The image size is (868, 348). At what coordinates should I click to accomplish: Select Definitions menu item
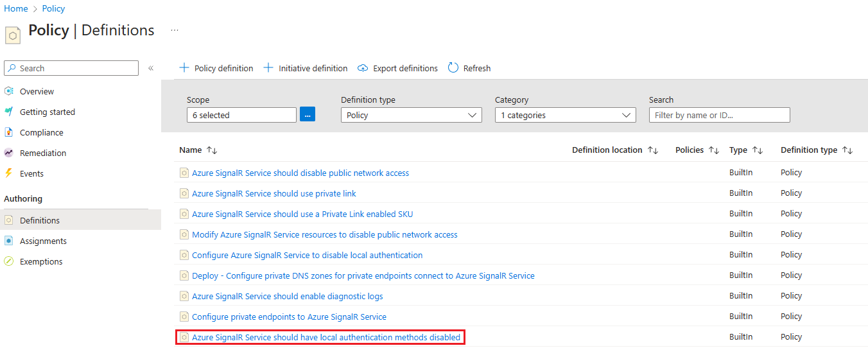[x=80, y=220]
